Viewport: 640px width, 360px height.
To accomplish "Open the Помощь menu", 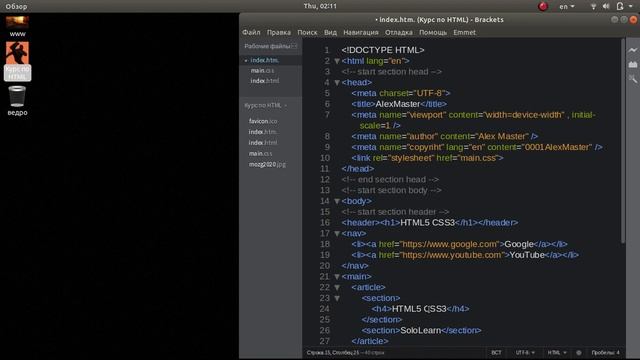I will [x=433, y=32].
